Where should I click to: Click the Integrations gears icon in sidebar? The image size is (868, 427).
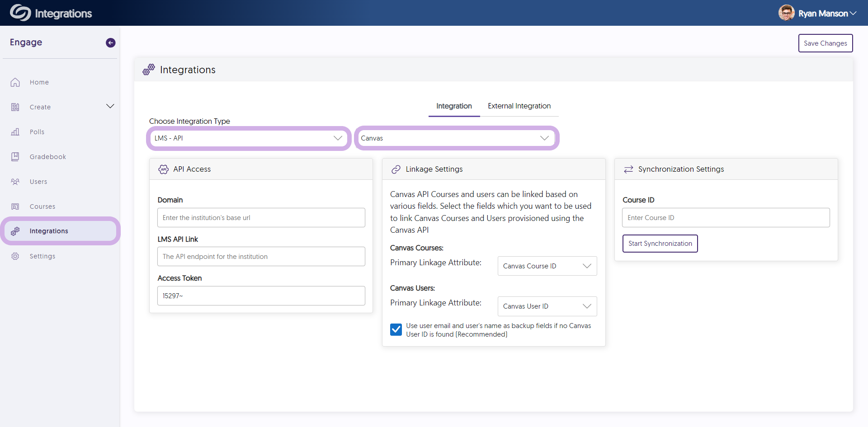point(15,231)
